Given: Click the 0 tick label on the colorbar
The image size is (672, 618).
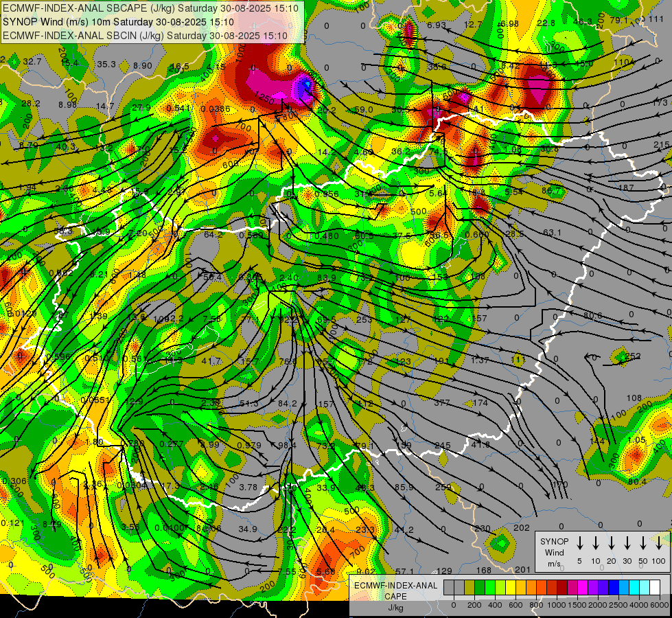Looking at the screenshot, I should (x=454, y=605).
